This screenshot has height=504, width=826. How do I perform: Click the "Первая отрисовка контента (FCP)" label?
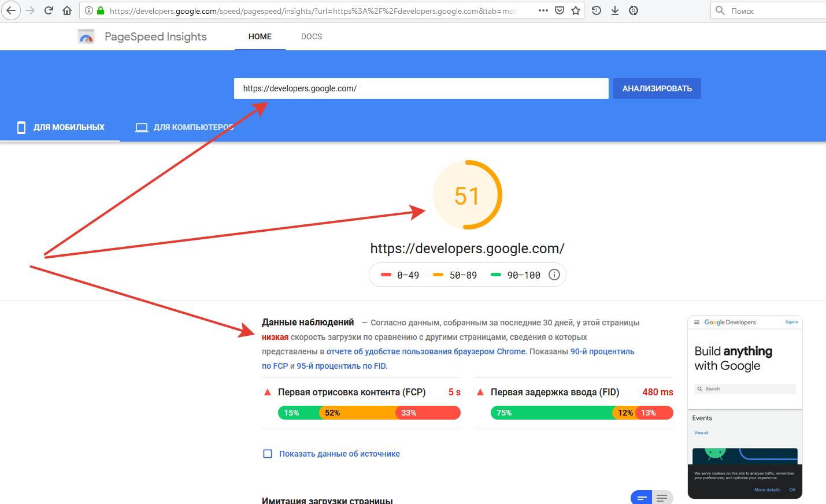click(x=352, y=392)
